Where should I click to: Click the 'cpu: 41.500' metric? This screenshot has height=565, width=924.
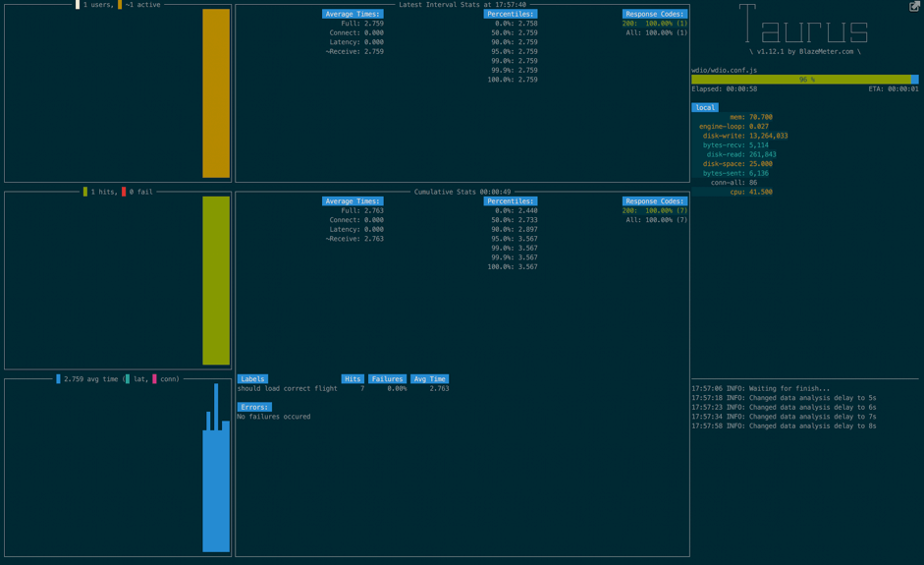point(751,192)
